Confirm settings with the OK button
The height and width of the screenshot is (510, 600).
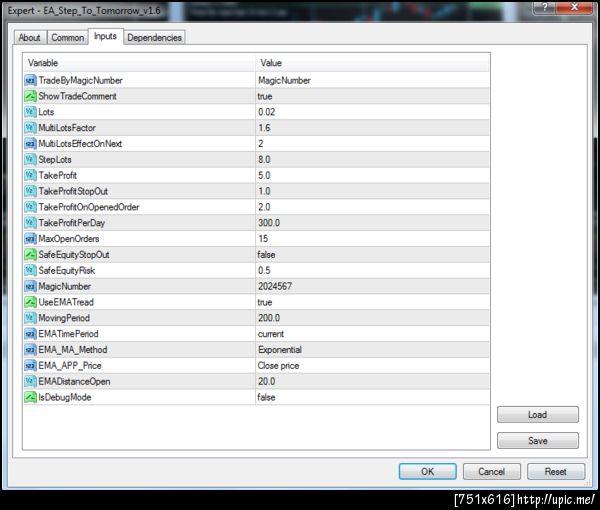tap(427, 471)
